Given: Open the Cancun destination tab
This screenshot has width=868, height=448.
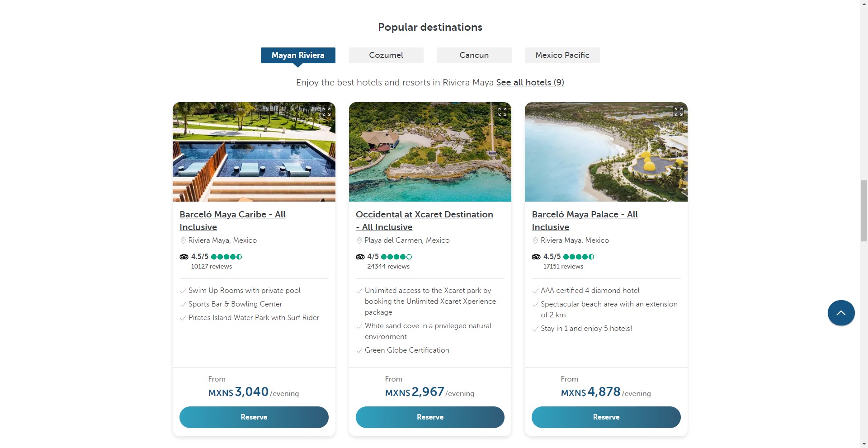Looking at the screenshot, I should tap(474, 55).
